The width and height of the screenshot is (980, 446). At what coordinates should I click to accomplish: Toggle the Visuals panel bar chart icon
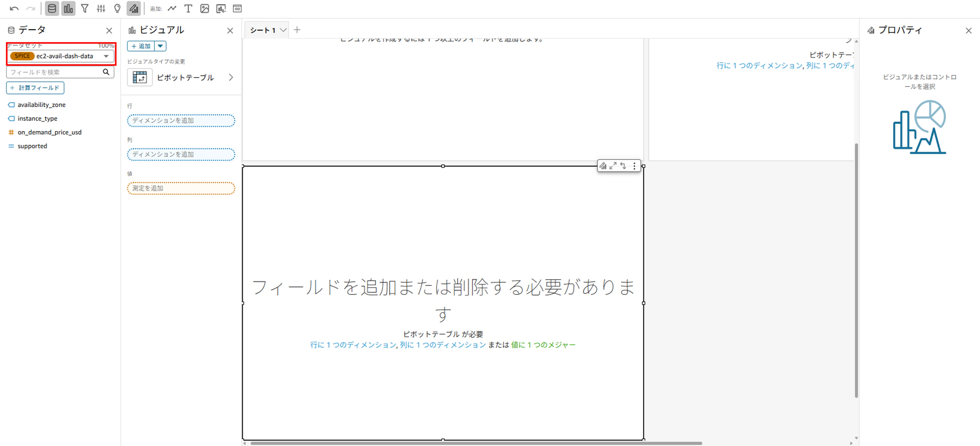(x=68, y=8)
